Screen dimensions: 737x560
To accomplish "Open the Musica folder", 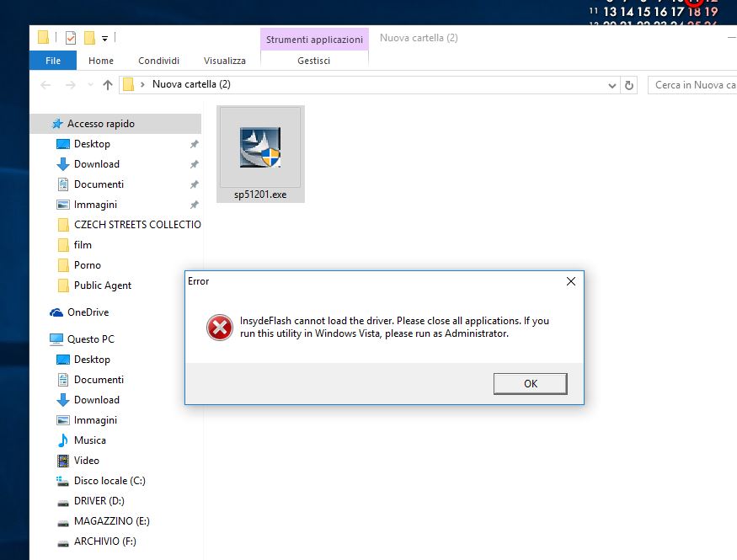I will 90,440.
